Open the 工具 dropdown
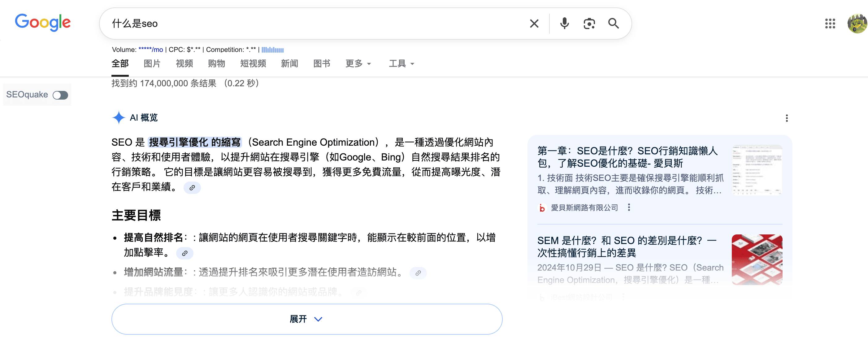The height and width of the screenshot is (347, 868). coord(401,64)
